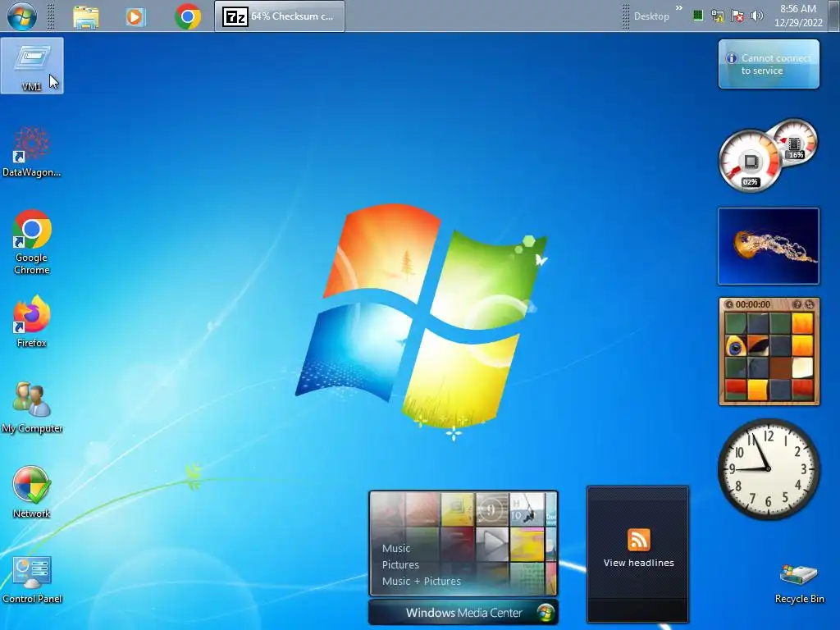Screen dimensions: 840x630
Task: Click the puzzle timer reading 00:00:00
Action: click(753, 304)
